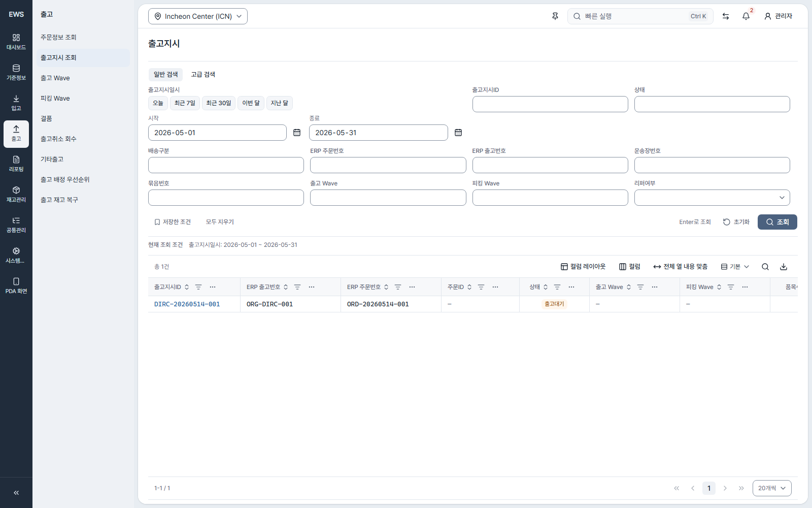Filter the 상태 column
This screenshot has width=812, height=508.
point(557,287)
